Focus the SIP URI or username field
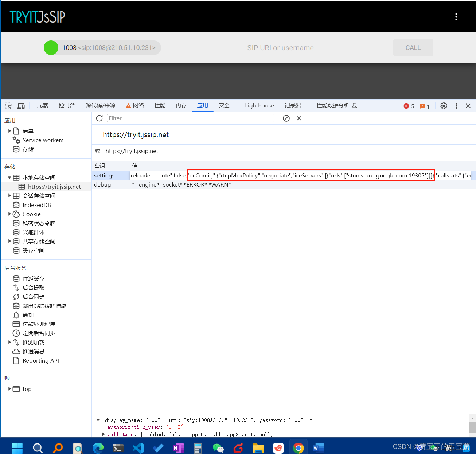The image size is (476, 454). pyautogui.click(x=316, y=48)
